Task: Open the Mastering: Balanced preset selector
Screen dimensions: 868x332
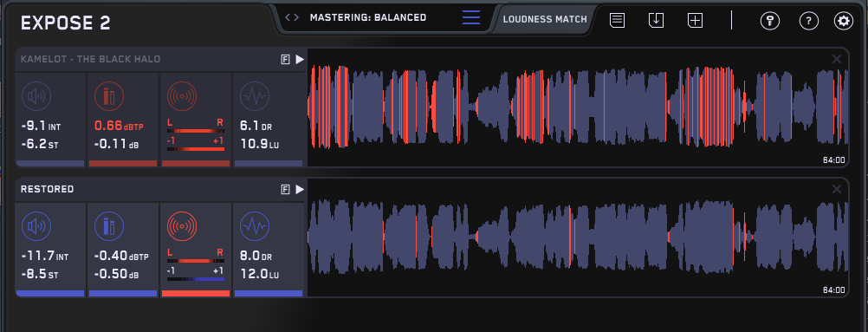Action: pyautogui.click(x=368, y=17)
